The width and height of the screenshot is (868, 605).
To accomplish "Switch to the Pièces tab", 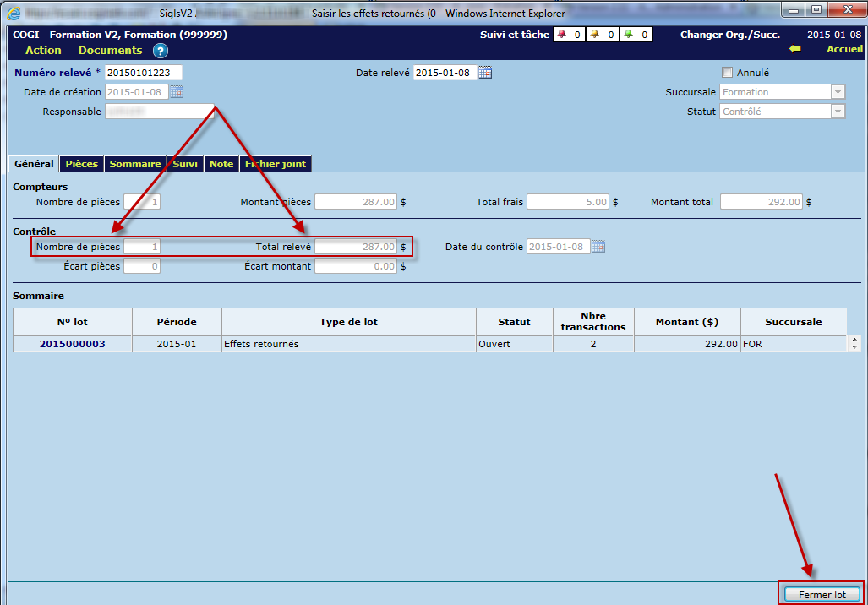I will click(x=82, y=164).
